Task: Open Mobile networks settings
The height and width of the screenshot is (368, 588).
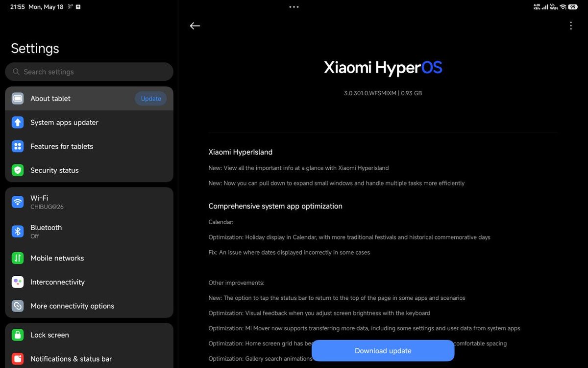Action: tap(89, 258)
